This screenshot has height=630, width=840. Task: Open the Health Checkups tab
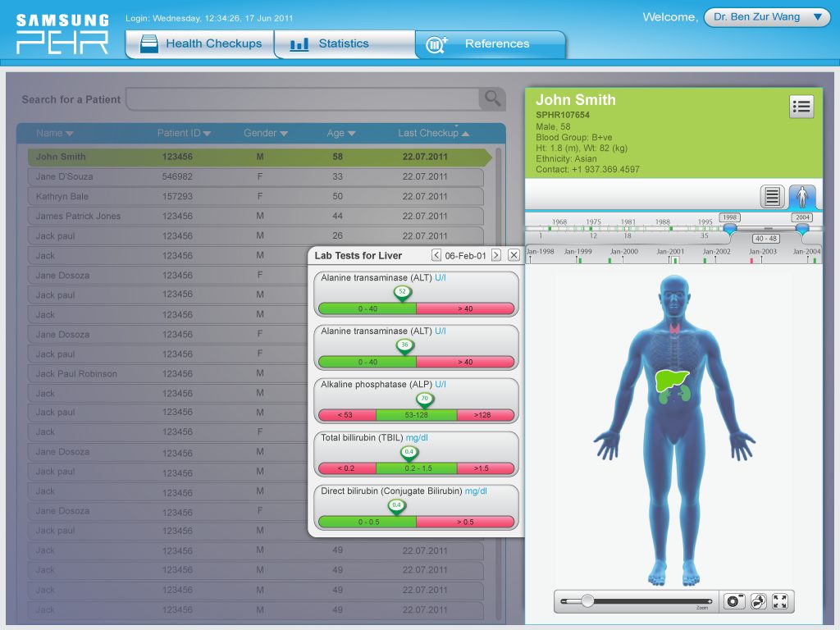click(200, 44)
